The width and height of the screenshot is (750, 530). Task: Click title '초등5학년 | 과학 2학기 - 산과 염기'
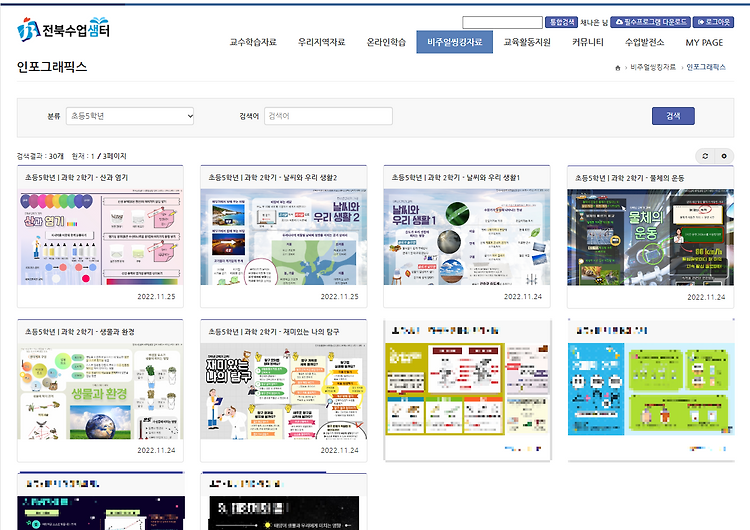77,177
